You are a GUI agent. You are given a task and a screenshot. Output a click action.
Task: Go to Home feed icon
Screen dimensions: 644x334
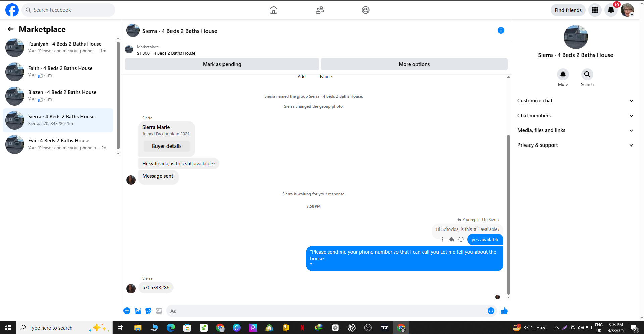(274, 10)
